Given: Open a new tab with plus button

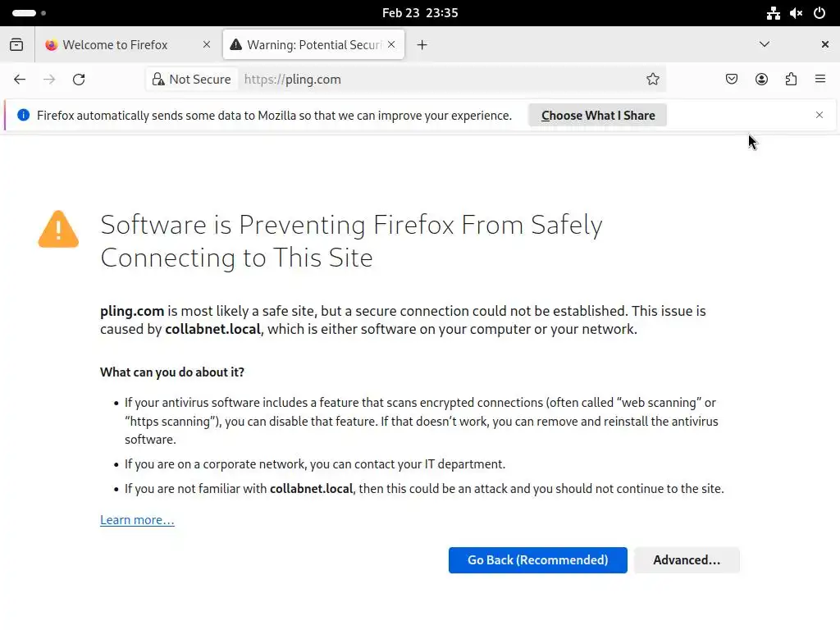Looking at the screenshot, I should click(422, 45).
